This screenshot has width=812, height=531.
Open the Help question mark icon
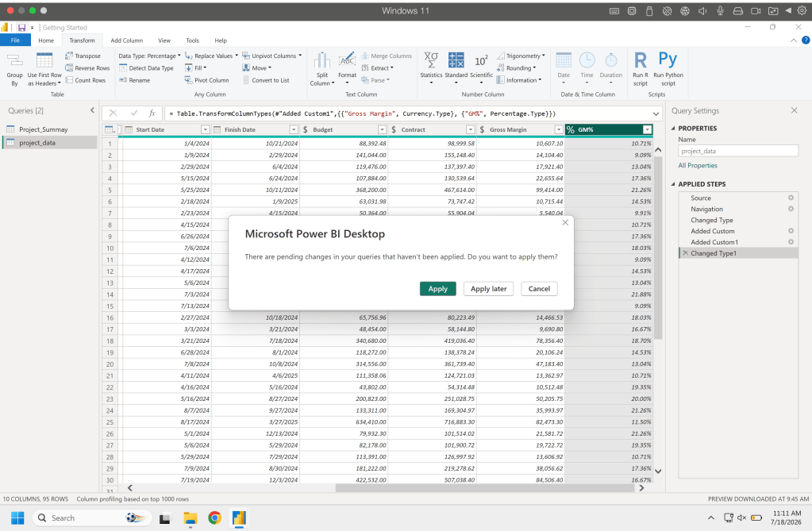click(x=806, y=40)
